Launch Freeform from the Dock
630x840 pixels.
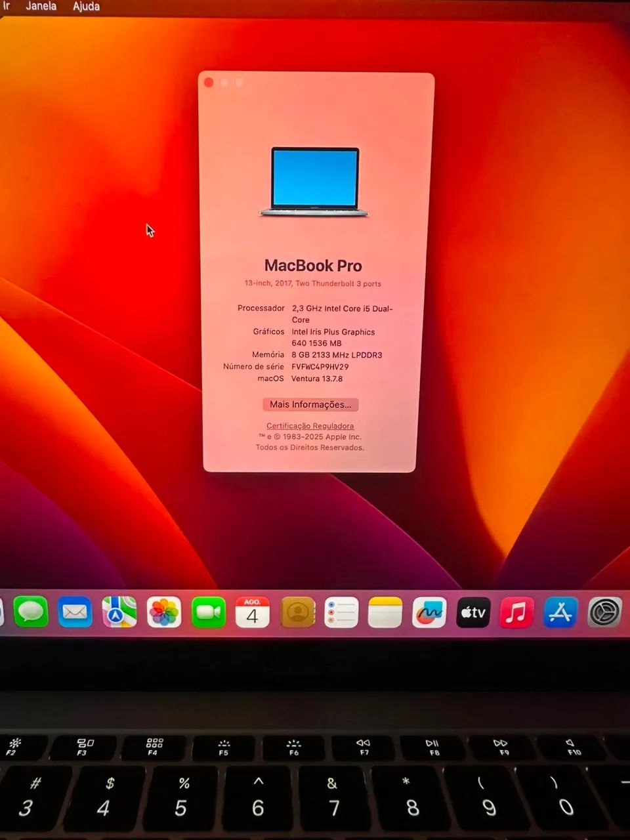pos(429,612)
